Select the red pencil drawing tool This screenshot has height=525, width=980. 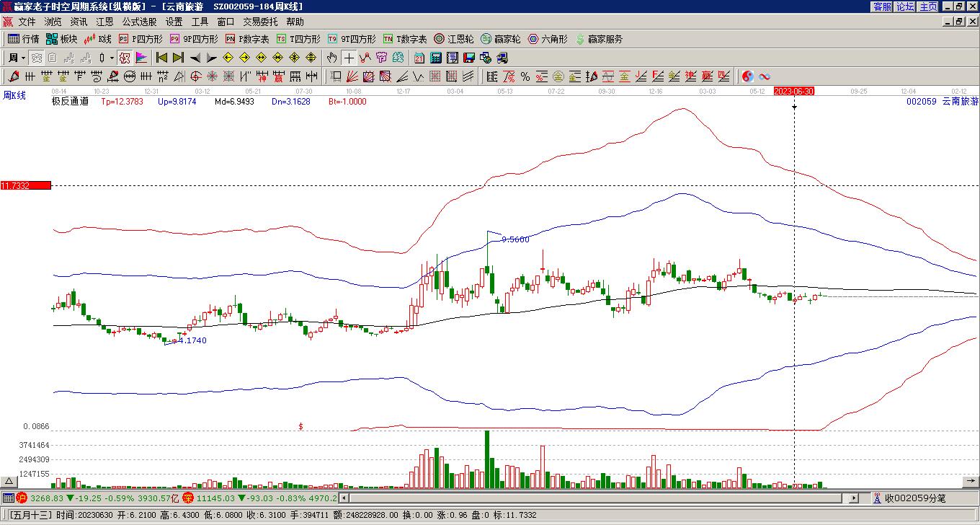coord(14,76)
